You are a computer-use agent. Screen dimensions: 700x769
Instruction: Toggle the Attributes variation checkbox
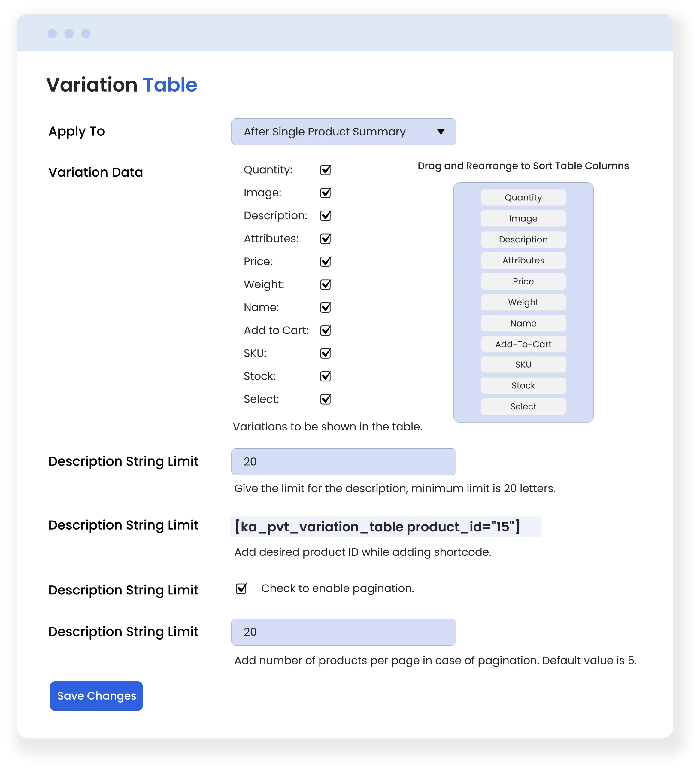click(325, 239)
